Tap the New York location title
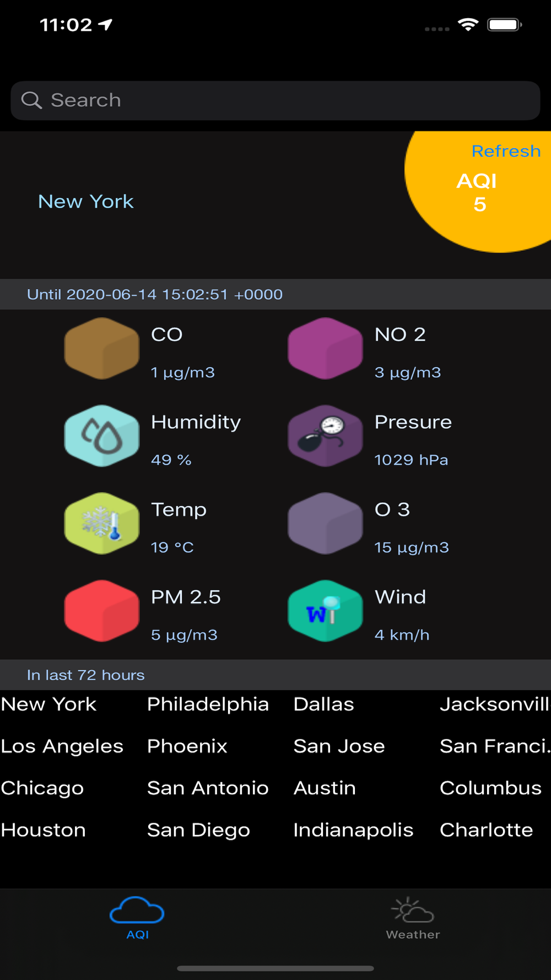This screenshot has width=551, height=980. (x=86, y=202)
